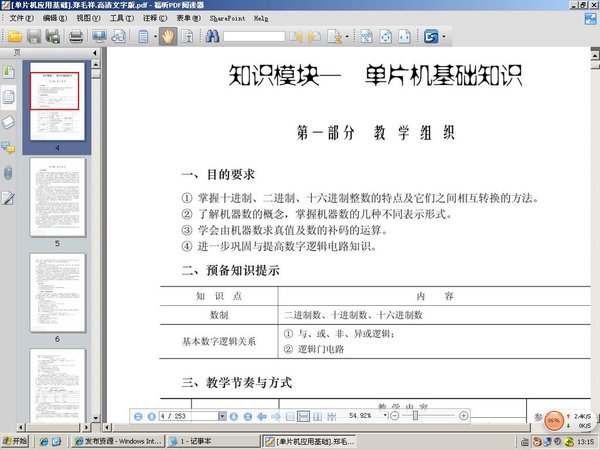Screen dimensions: 600x450
Task: Click thumbnail panel scroll down arrow
Action: pos(96,418)
